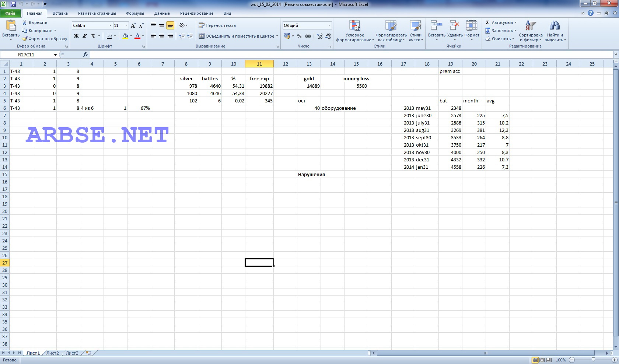This screenshot has width=619, height=364.
Task: Expand AutoSum (Автосумма) dropdown arrow
Action: click(515, 22)
